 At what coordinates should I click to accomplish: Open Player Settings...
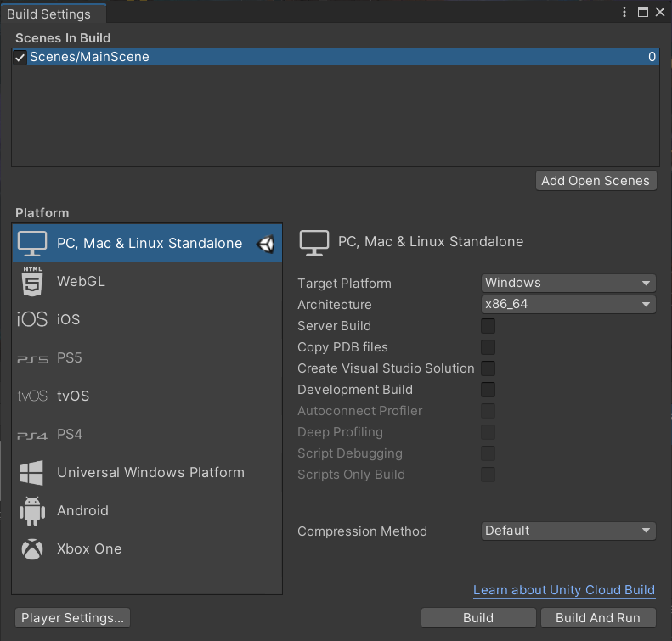72,618
